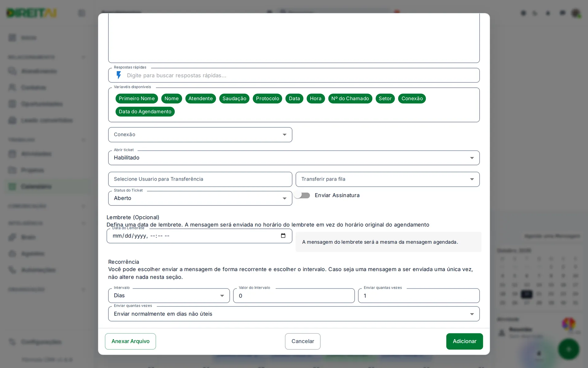Insert the Hora variable chip
Screen dimensions: 588x368
coord(315,98)
